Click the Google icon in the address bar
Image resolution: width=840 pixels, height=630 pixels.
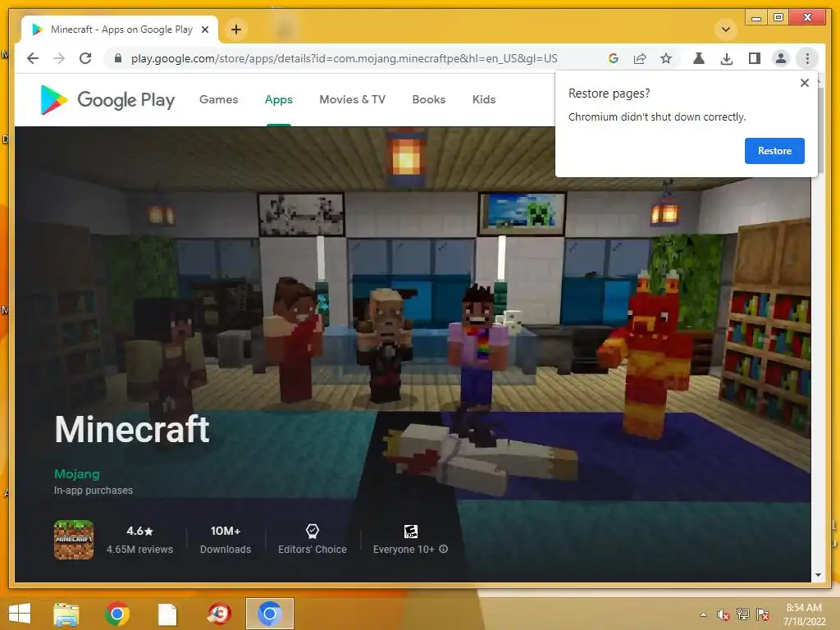click(x=614, y=58)
